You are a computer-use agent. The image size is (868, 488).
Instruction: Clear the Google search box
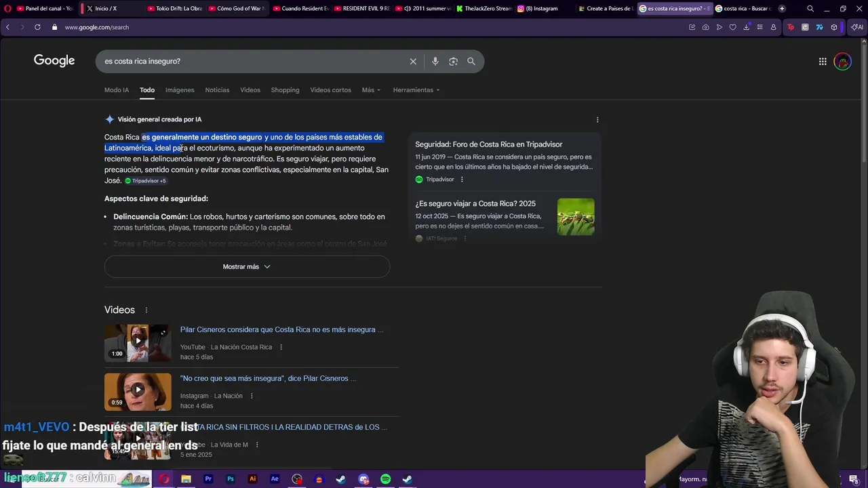[x=413, y=61]
